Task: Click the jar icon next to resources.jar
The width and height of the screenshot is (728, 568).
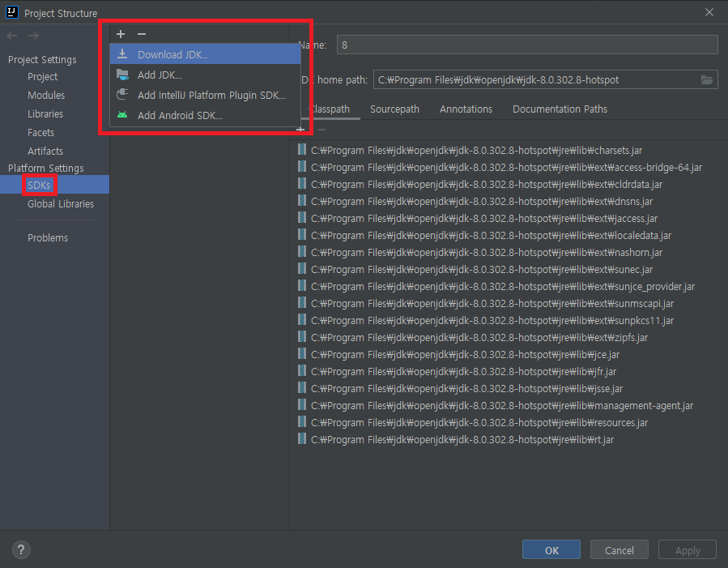Action: 302,421
